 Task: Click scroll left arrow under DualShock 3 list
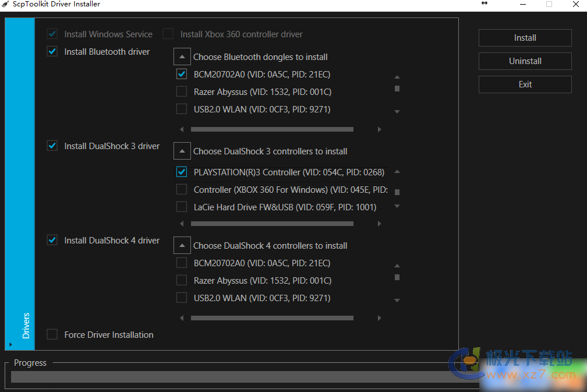pyautogui.click(x=182, y=224)
